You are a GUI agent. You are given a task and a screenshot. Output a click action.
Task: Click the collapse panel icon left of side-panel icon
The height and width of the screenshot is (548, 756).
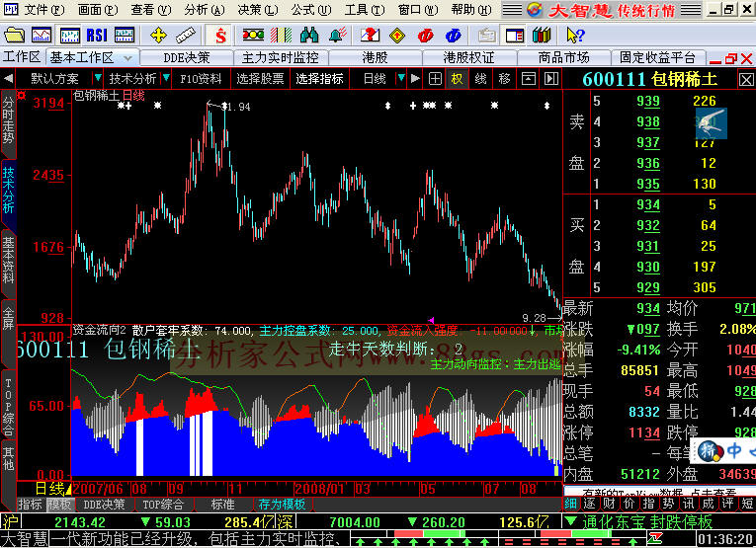point(529,78)
